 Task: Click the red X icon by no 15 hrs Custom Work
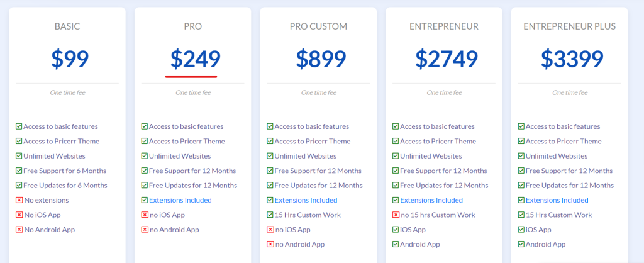click(396, 215)
